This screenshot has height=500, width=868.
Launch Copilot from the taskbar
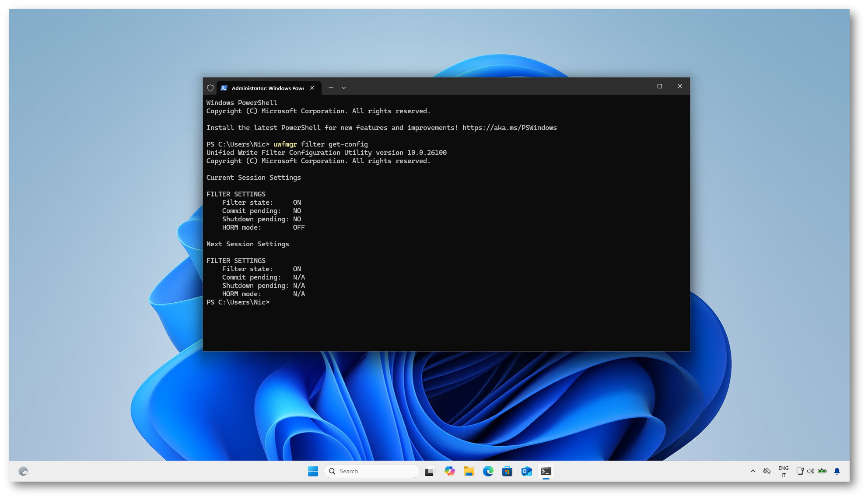point(449,471)
